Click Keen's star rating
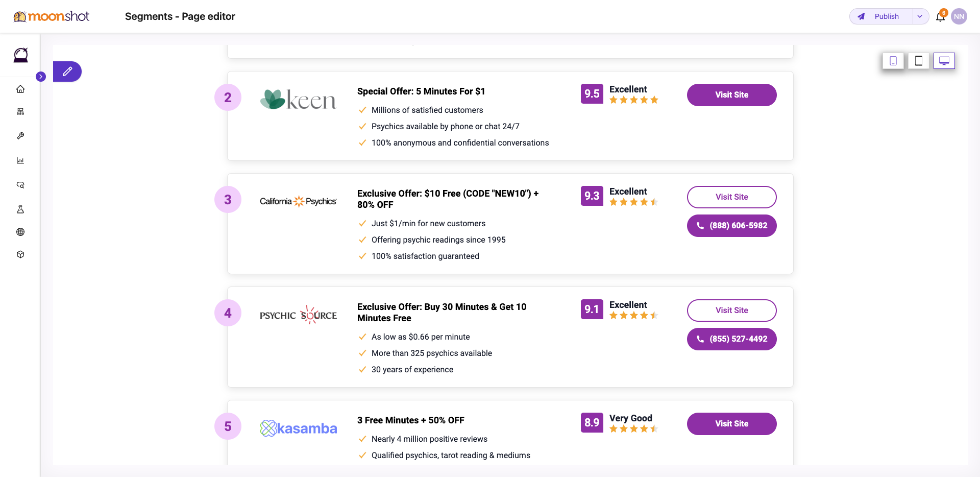Image resolution: width=980 pixels, height=477 pixels. [634, 100]
